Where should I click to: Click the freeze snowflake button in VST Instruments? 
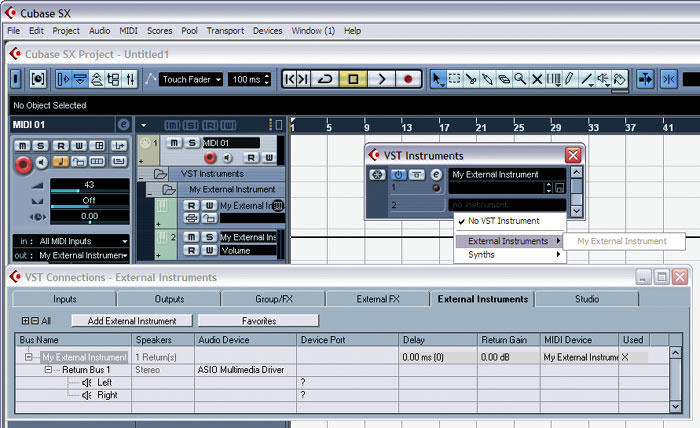[x=377, y=175]
